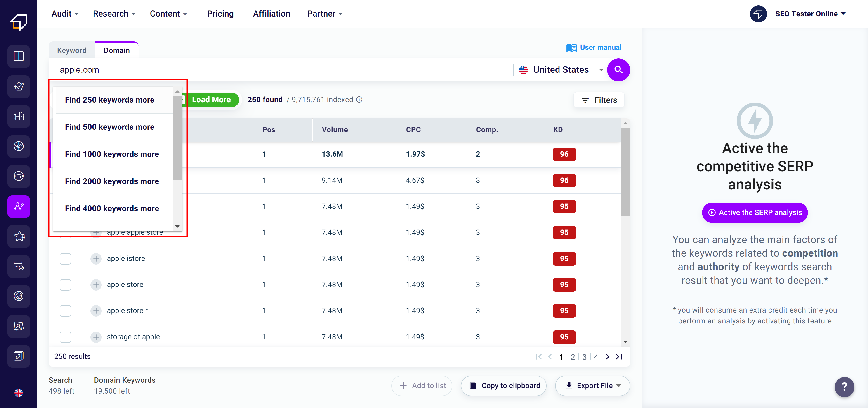Select Find 500 keywords more

(x=114, y=127)
